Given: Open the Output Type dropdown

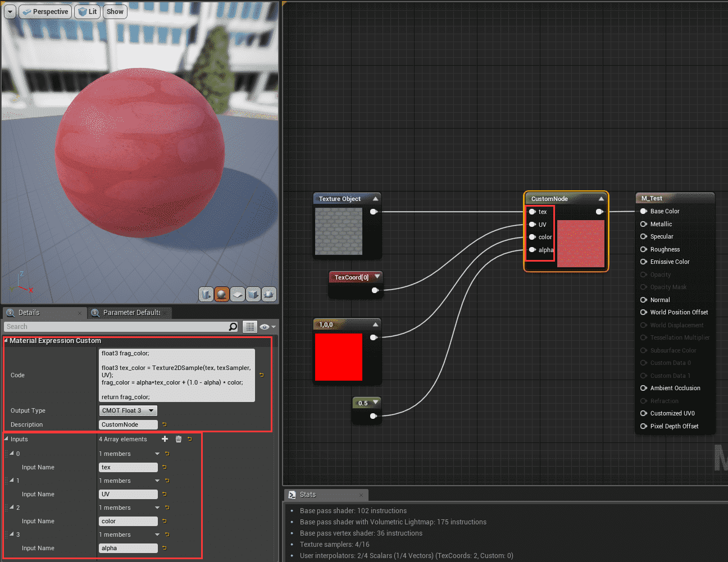Looking at the screenshot, I should click(128, 410).
